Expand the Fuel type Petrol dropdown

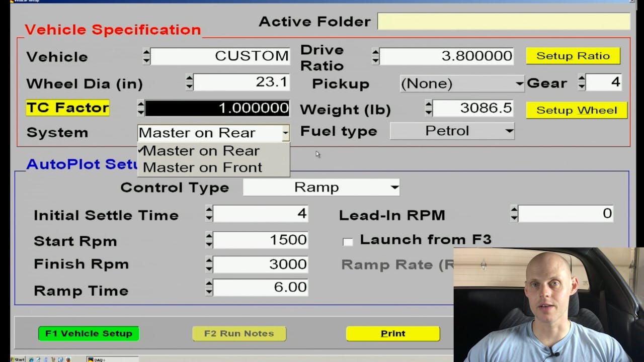(452, 131)
